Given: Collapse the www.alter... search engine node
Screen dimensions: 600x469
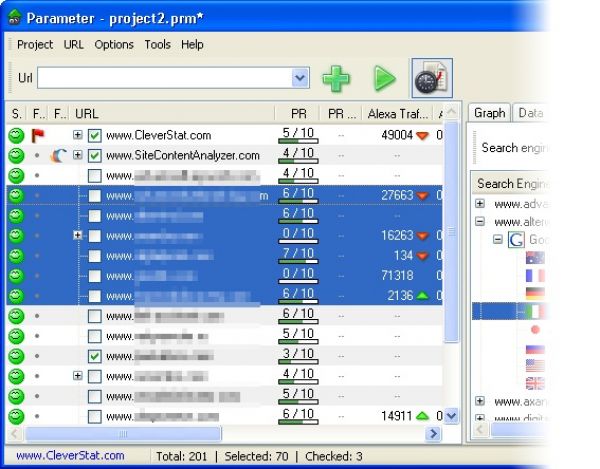Looking at the screenshot, I should coord(480,221).
